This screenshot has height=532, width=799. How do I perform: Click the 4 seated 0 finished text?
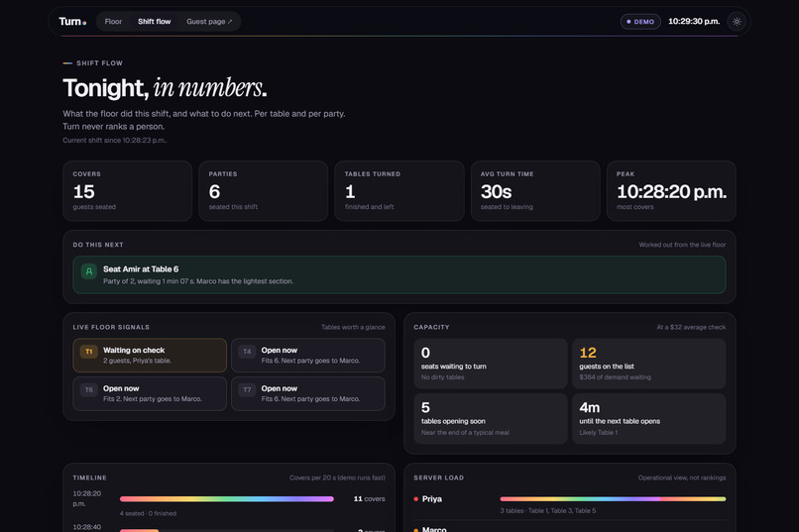click(x=149, y=513)
